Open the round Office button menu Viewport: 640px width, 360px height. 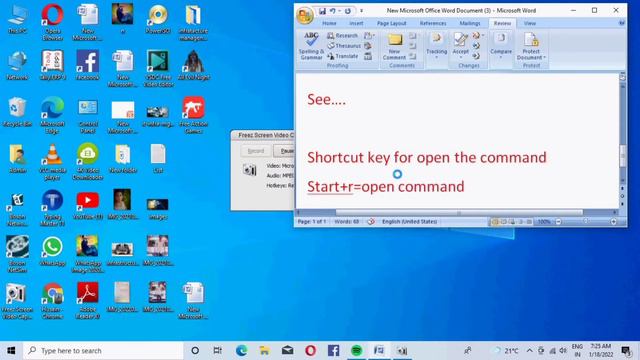[305, 16]
